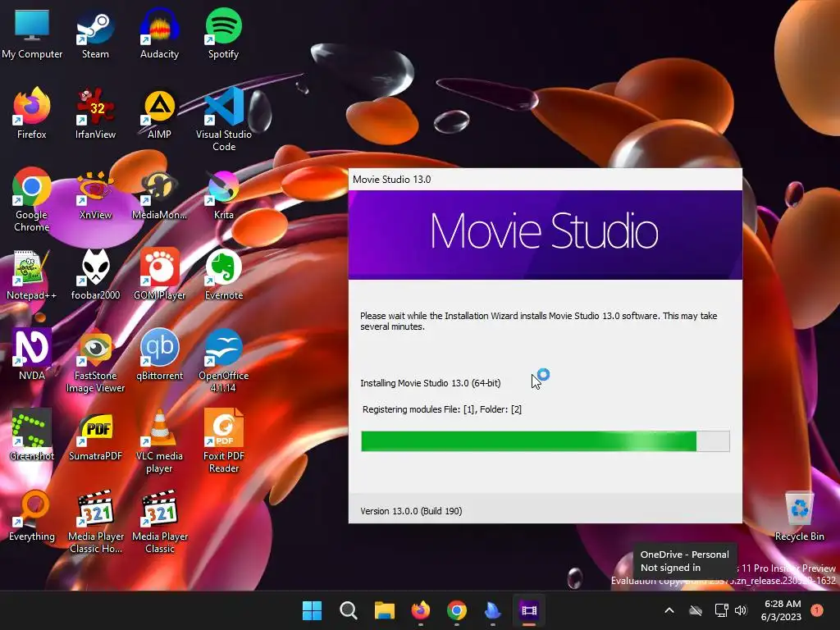Select the IrfanView desktop shortcut

[95, 113]
